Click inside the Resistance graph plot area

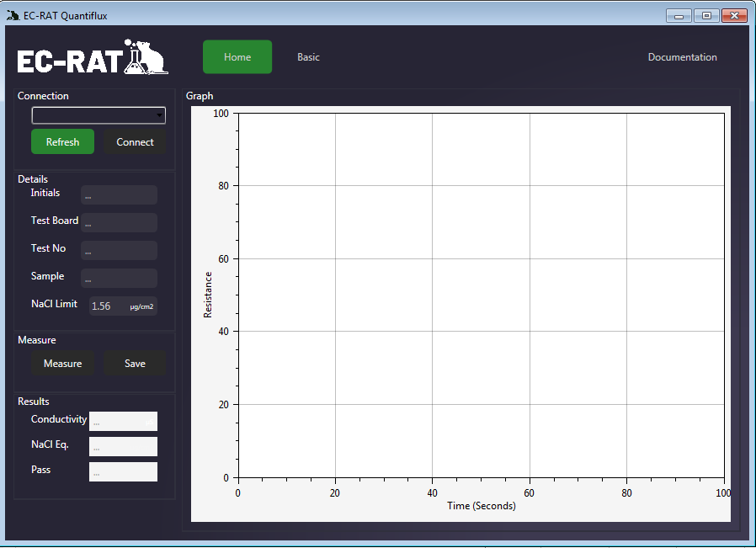(x=482, y=295)
